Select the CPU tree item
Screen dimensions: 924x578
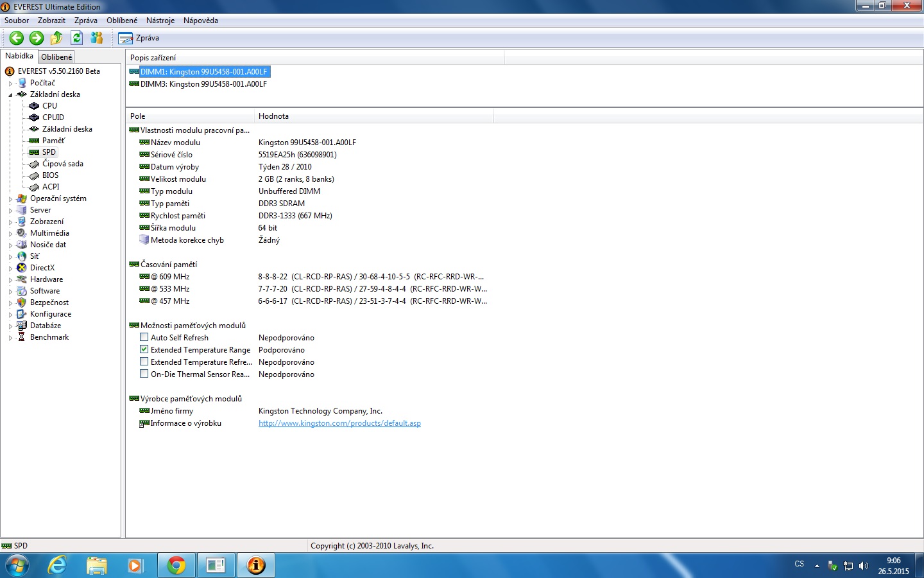(x=49, y=106)
